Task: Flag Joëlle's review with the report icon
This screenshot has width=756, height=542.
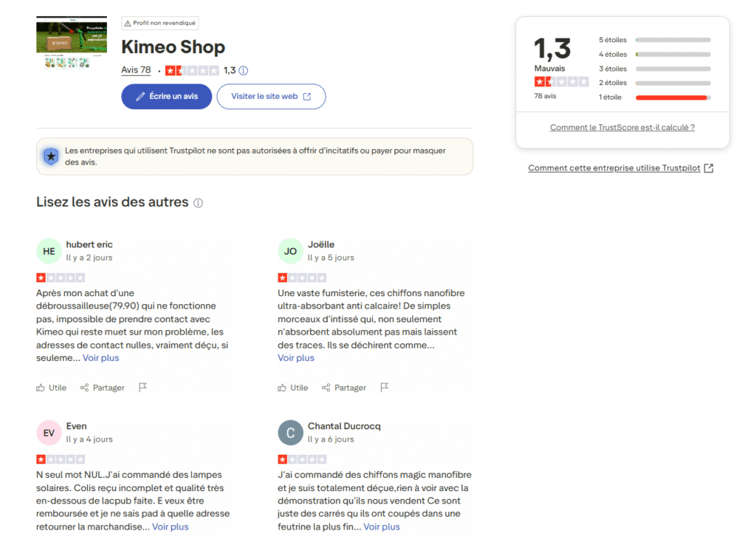Action: (384, 387)
